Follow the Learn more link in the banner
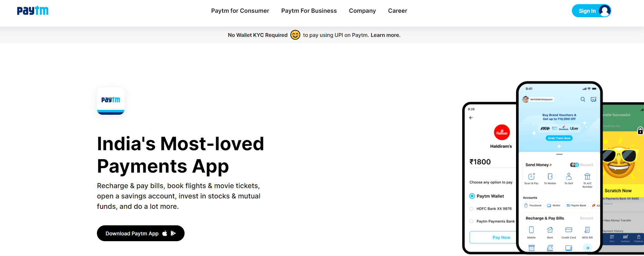644x256 pixels. click(x=385, y=35)
